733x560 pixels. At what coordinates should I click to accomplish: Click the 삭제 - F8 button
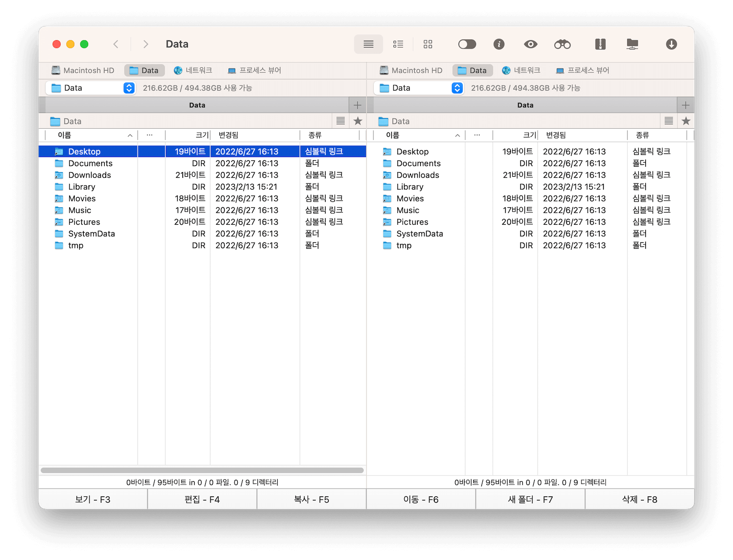[x=640, y=499]
